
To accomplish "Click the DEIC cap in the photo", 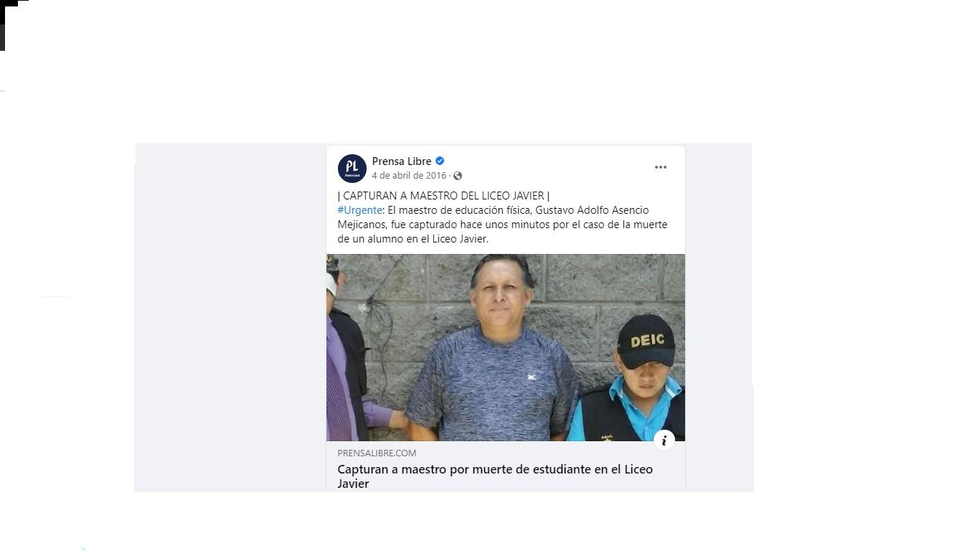I will click(x=646, y=341).
